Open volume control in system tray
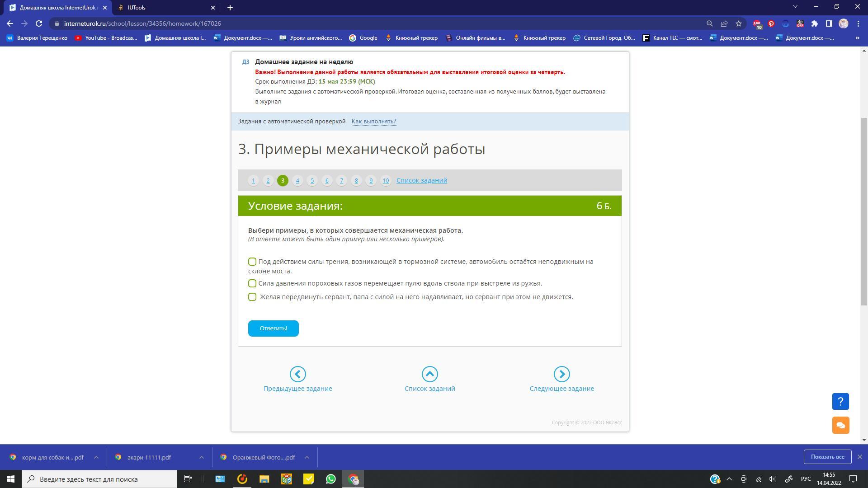This screenshot has height=488, width=868. click(772, 479)
